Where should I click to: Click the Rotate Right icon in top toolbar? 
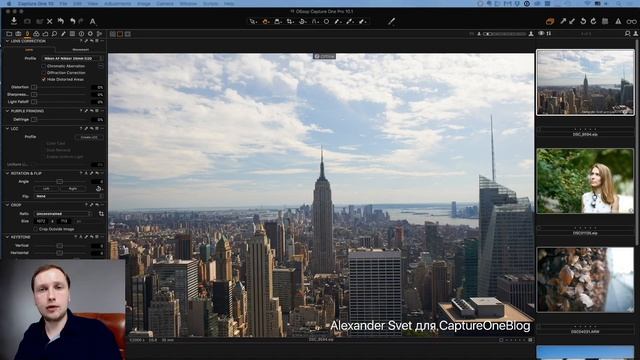pyautogui.click(x=593, y=21)
